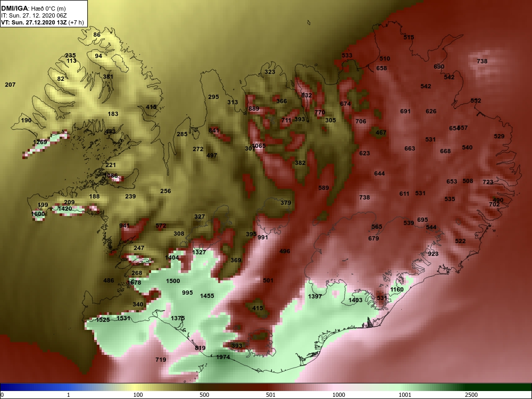Click the 1160 value in the southeast
The width and height of the screenshot is (532, 399).
397,289
